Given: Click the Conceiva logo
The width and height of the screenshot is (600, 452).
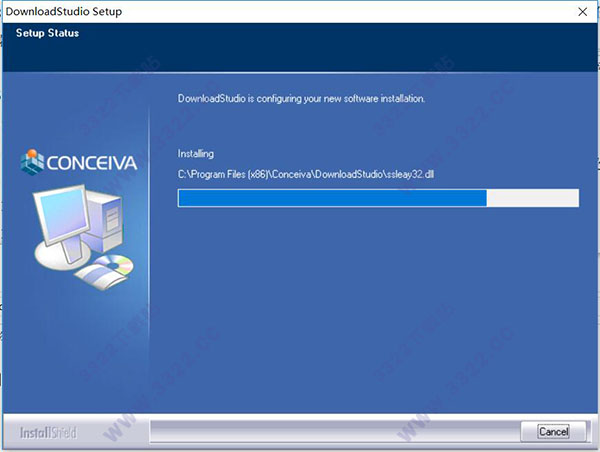Looking at the screenshot, I should click(x=78, y=162).
